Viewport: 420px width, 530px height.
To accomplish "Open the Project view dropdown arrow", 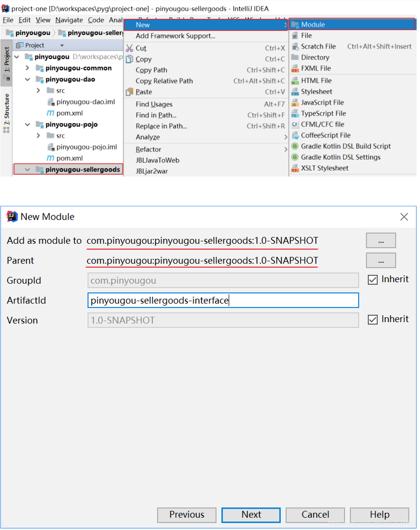I will click(62, 45).
